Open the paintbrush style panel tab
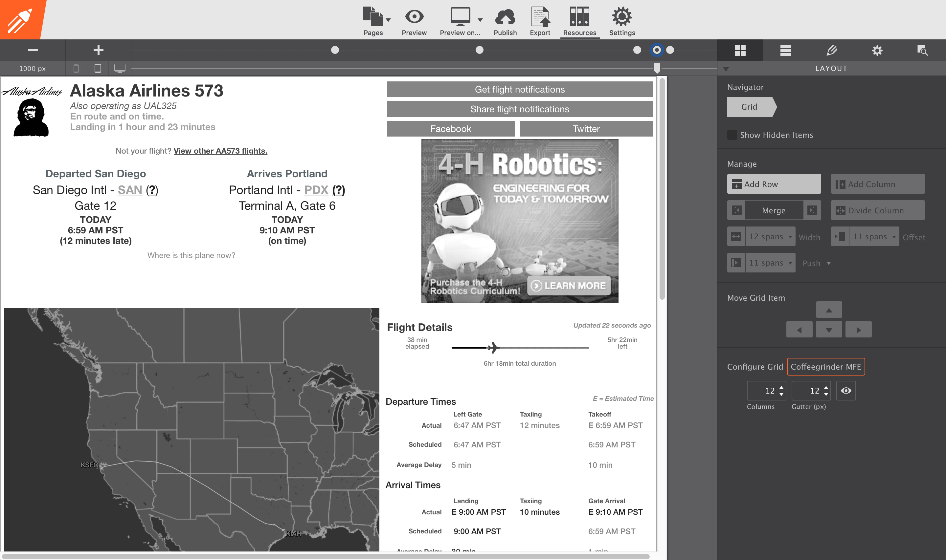Image resolution: width=946 pixels, height=560 pixels. (x=831, y=50)
